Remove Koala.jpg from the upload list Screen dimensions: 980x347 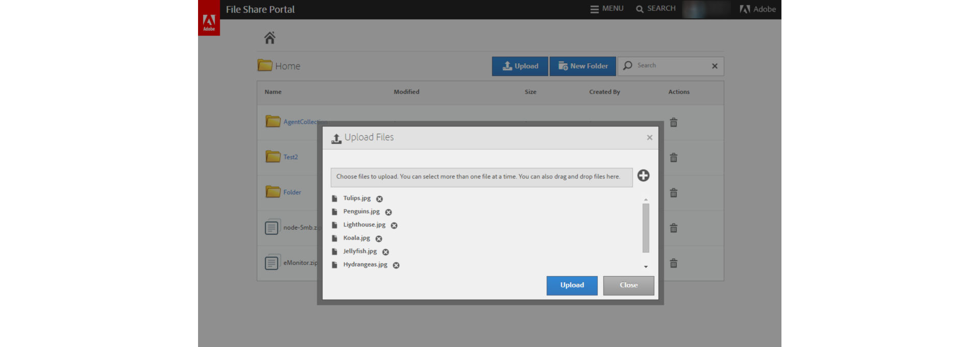(379, 239)
